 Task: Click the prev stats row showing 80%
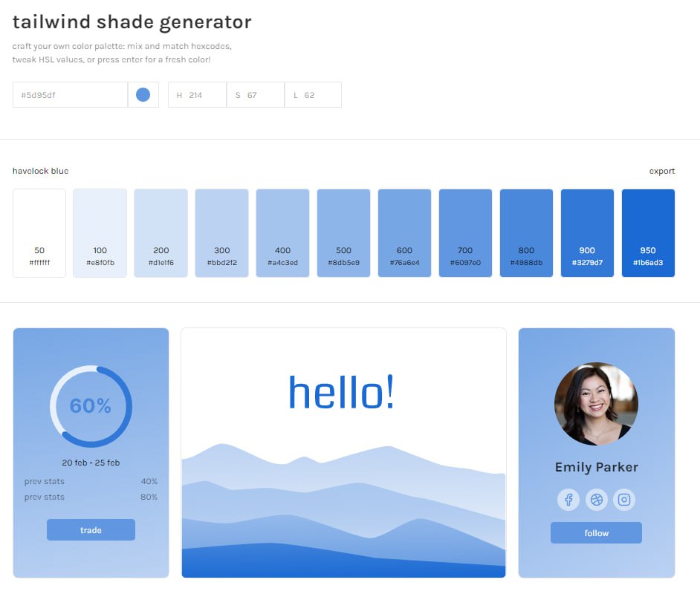pos(91,497)
